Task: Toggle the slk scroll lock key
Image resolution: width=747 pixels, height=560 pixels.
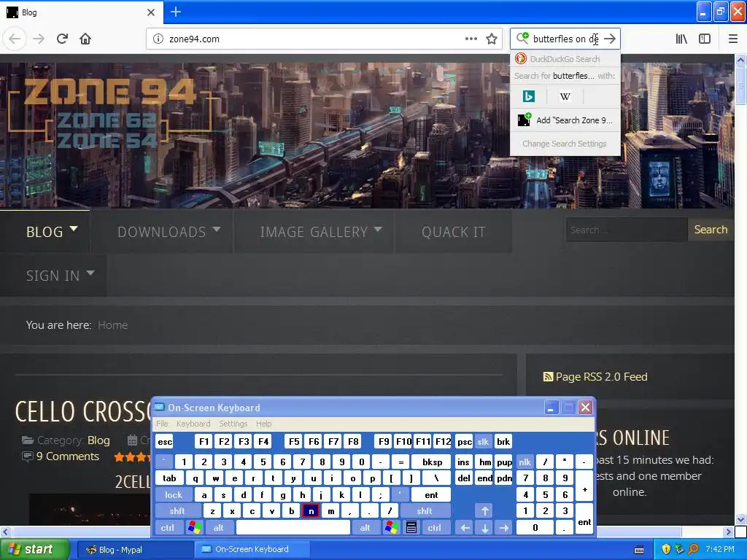Action: point(483,441)
